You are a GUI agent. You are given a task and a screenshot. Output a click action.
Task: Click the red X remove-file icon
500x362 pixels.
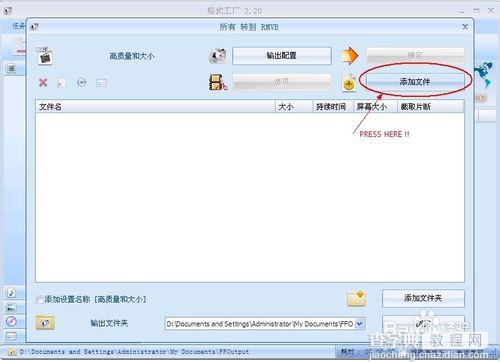(43, 82)
